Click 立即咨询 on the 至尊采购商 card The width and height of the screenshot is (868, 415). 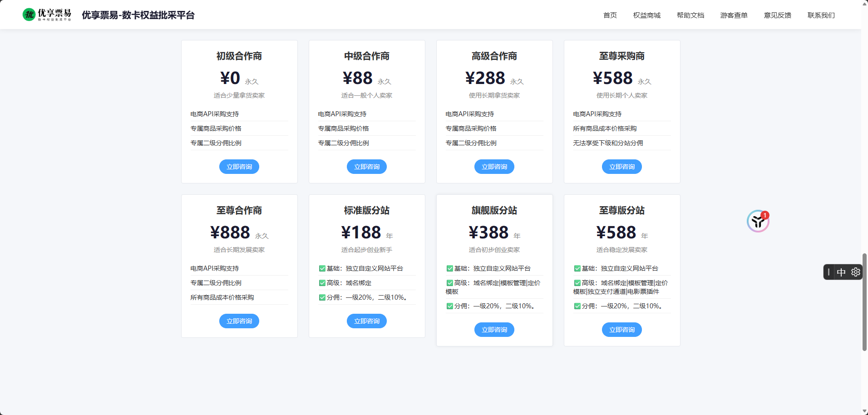(622, 167)
